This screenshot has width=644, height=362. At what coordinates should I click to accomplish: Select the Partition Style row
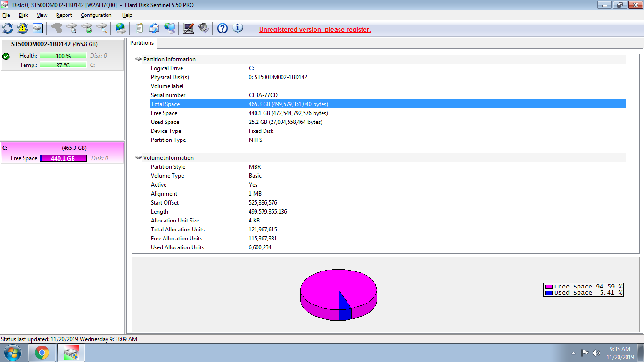(388, 167)
